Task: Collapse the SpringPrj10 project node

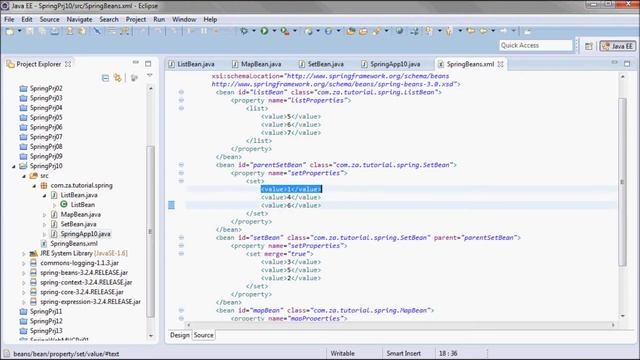Action: point(13,166)
